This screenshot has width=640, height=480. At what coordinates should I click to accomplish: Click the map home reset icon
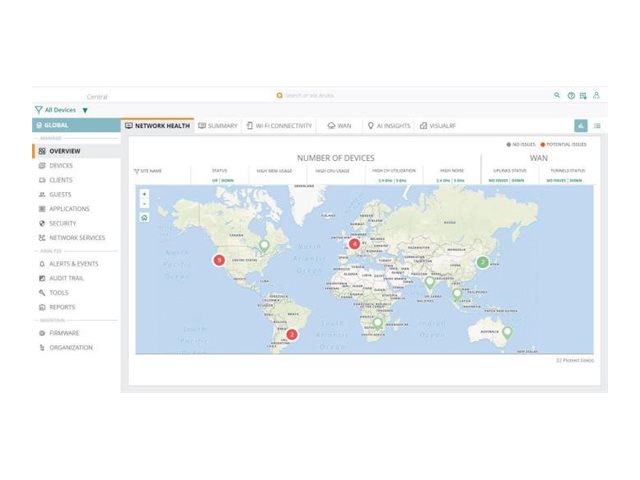coord(144,217)
